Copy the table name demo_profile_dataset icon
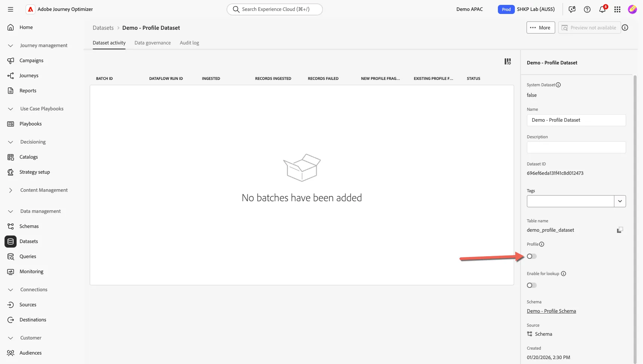The height and width of the screenshot is (364, 643). tap(620, 230)
